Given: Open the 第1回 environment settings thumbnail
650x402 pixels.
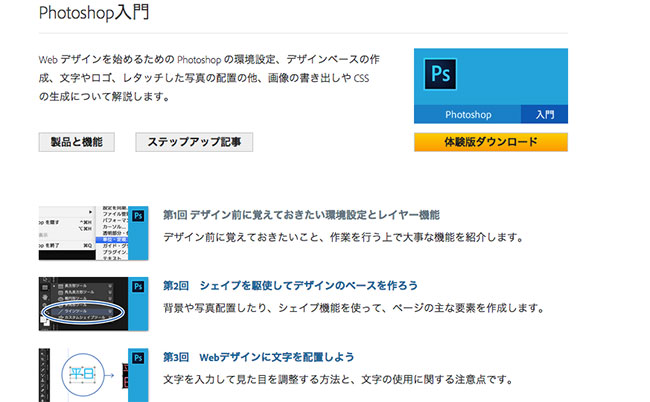Looking at the screenshot, I should 94,233.
